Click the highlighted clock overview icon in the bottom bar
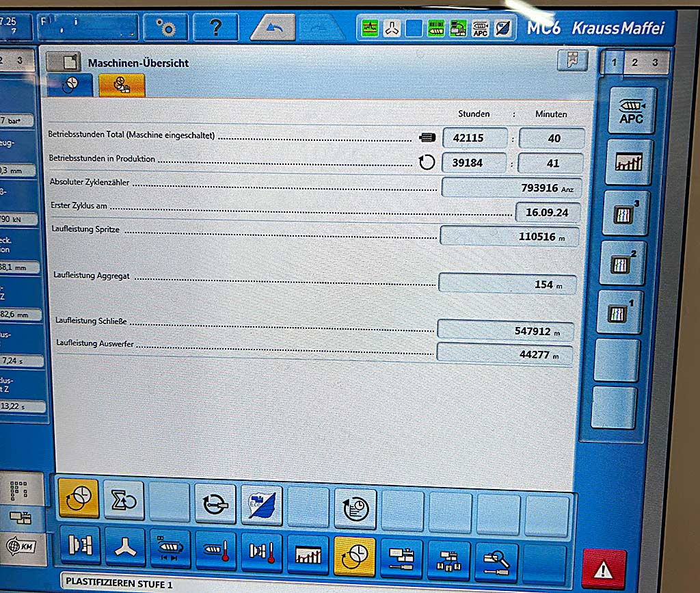 point(355,555)
